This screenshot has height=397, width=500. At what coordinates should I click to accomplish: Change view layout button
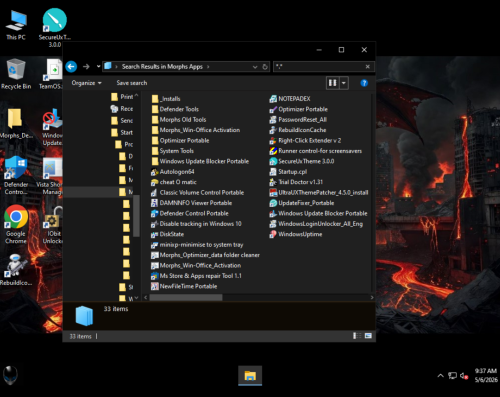(333, 83)
